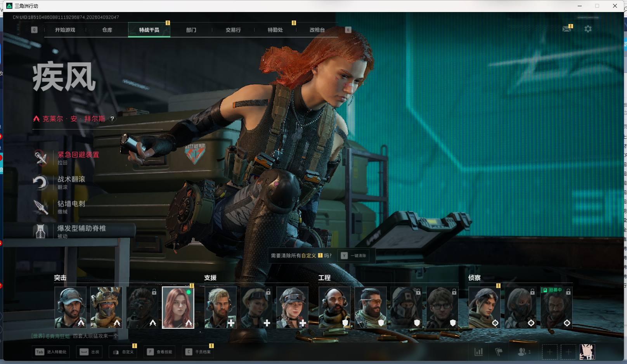Click the 紧急回避装置 skill name
The width and height of the screenshot is (627, 364).
(x=78, y=155)
